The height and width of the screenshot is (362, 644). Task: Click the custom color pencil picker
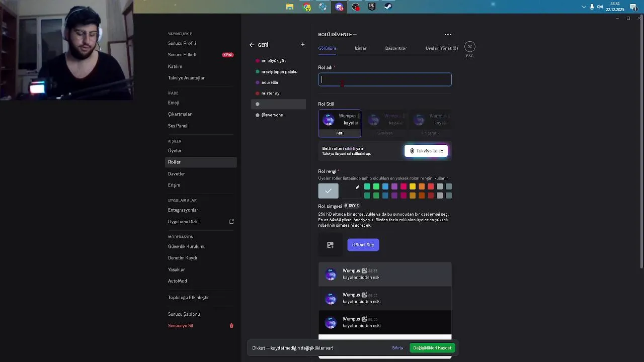[x=358, y=188]
